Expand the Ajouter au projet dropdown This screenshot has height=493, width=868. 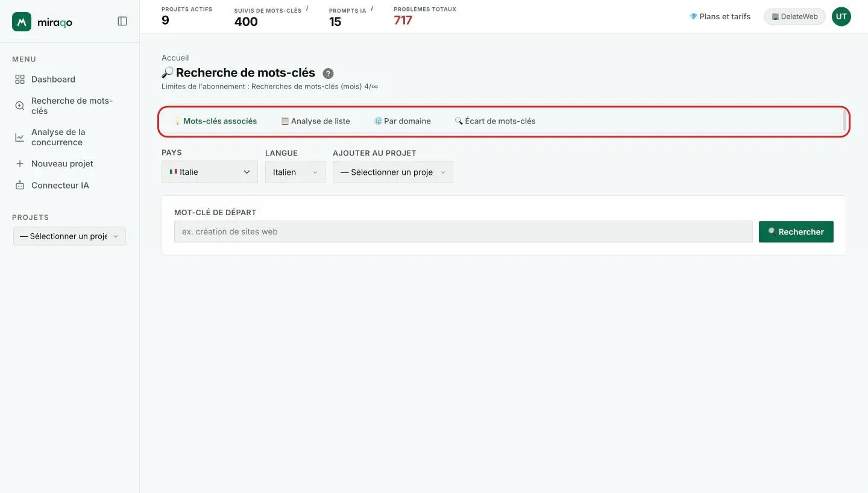(x=393, y=172)
